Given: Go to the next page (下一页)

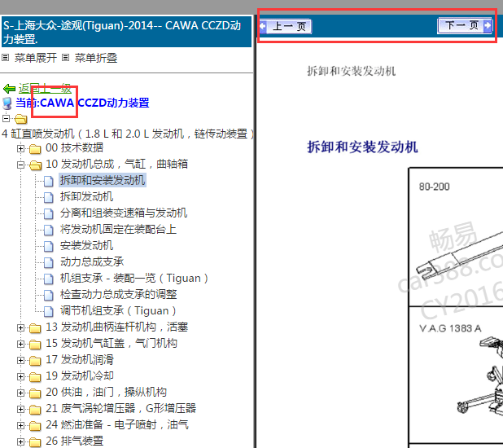Looking at the screenshot, I should pyautogui.click(x=465, y=25).
